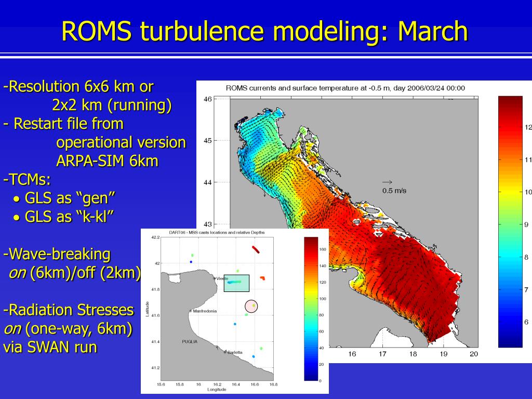Click the latitude tick '44' on the ROMS map
The image size is (532, 399).
208,182
